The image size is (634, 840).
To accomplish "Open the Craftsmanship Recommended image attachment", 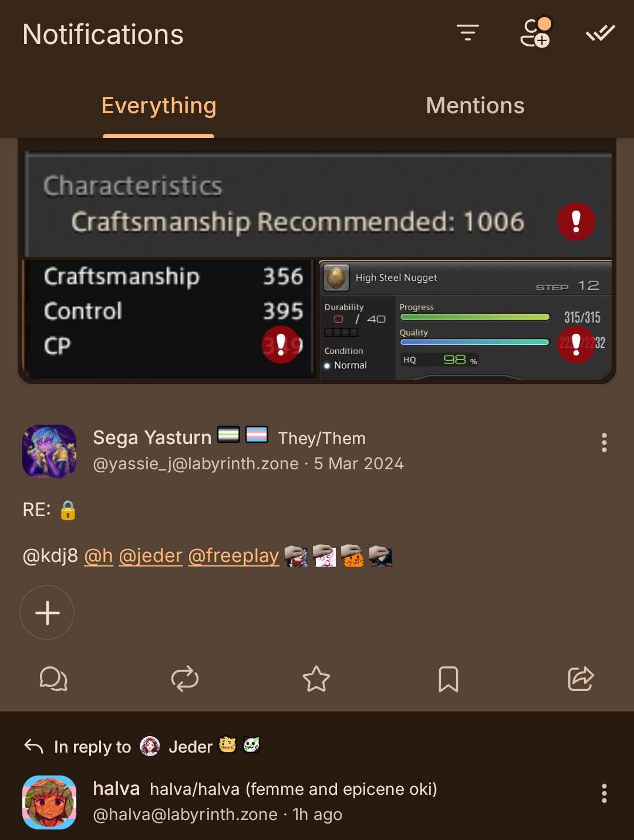I will (x=317, y=262).
